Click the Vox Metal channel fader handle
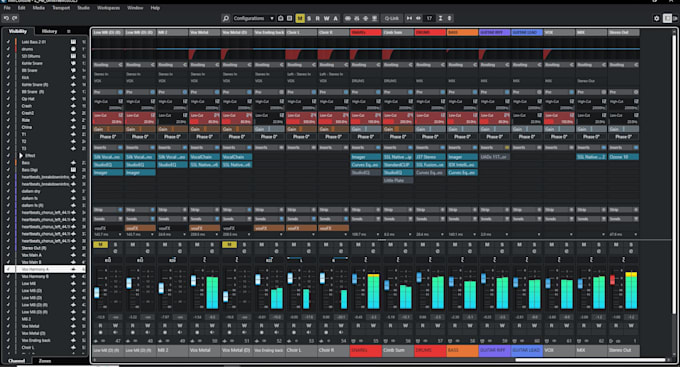The width and height of the screenshot is (680, 367). point(193,281)
